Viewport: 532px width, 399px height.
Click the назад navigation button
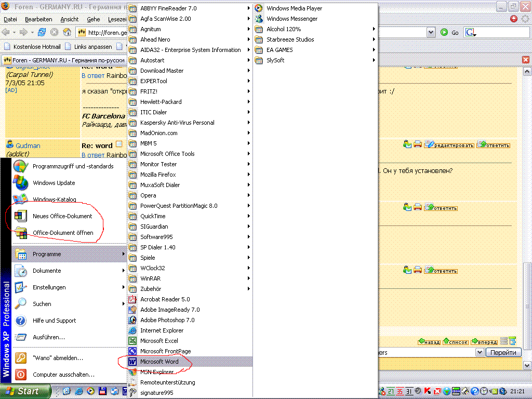coord(429,342)
